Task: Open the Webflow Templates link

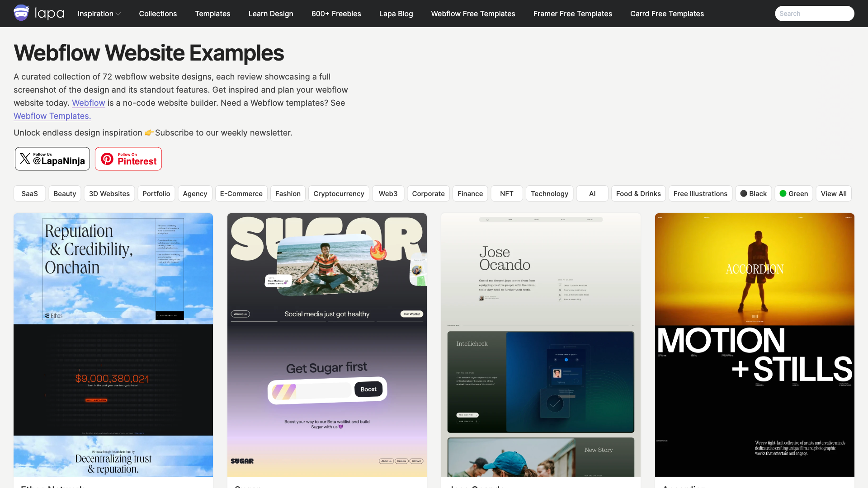Action: [x=52, y=116]
